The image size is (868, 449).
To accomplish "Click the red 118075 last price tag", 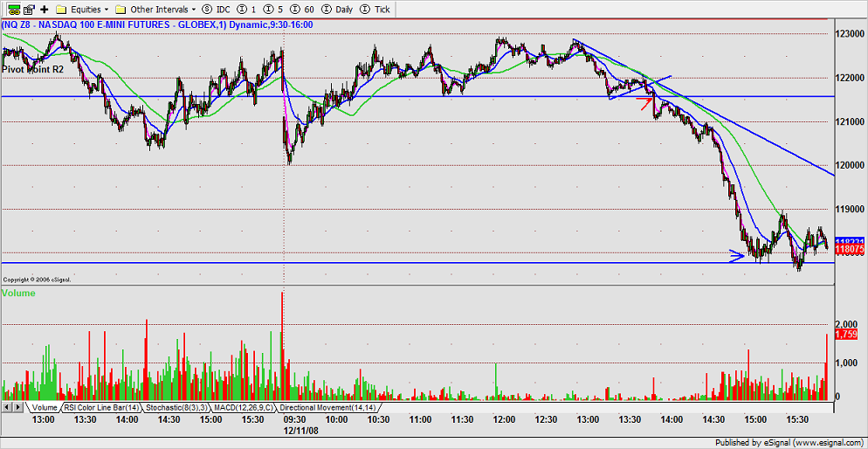I will (849, 250).
